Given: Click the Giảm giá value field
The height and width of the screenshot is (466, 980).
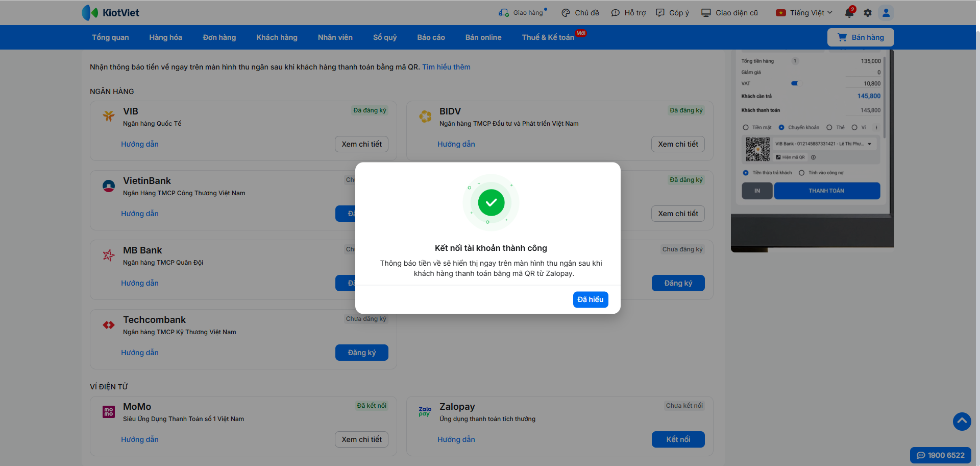Looking at the screenshot, I should point(863,73).
